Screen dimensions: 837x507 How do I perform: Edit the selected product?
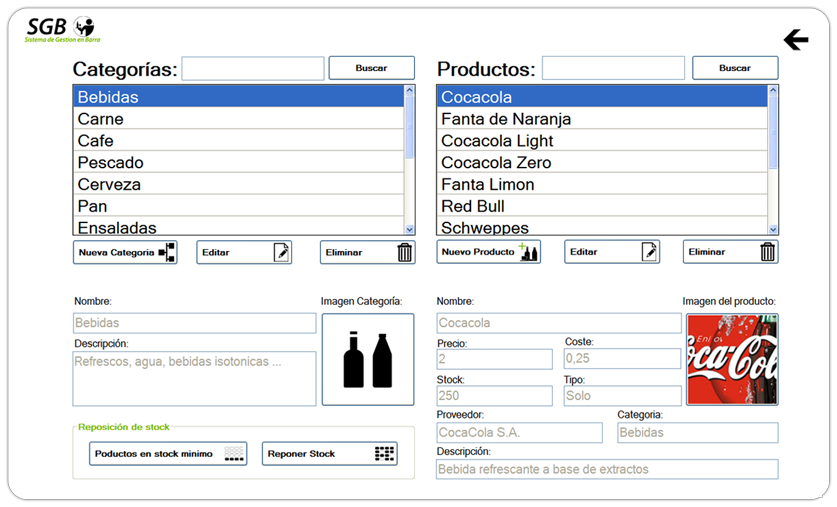612,252
